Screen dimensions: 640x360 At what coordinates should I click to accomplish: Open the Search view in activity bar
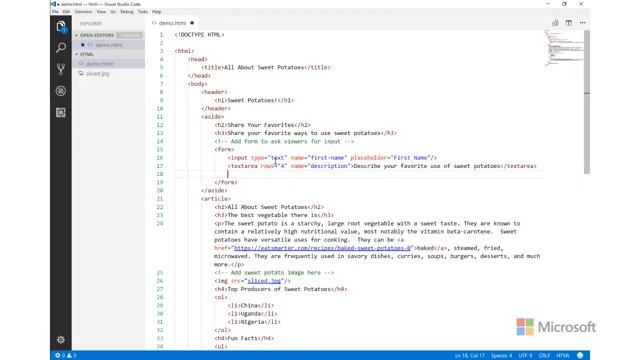click(61, 48)
